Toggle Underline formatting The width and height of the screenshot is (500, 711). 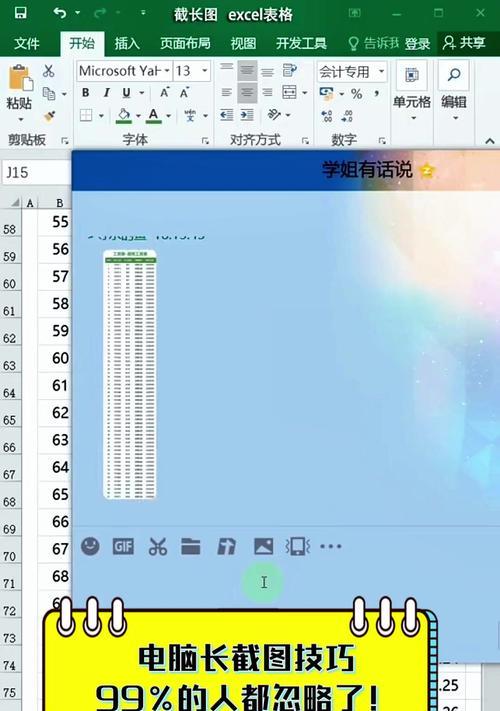click(x=126, y=93)
